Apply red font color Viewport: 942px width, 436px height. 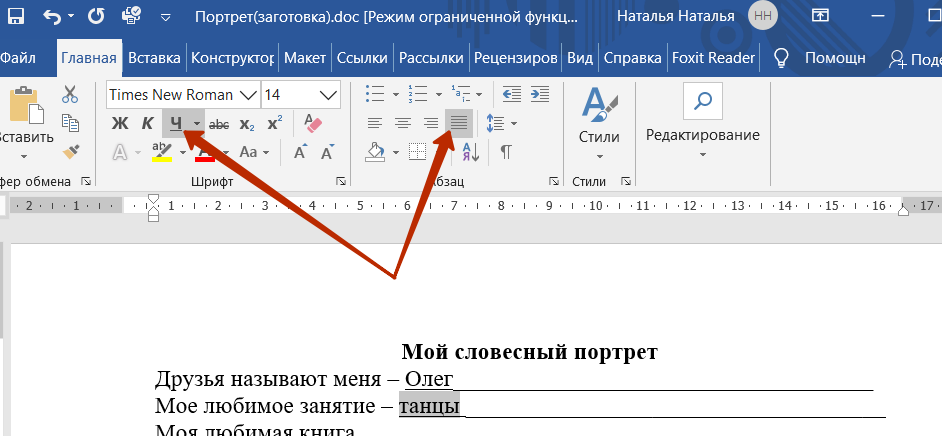pyautogui.click(x=205, y=152)
